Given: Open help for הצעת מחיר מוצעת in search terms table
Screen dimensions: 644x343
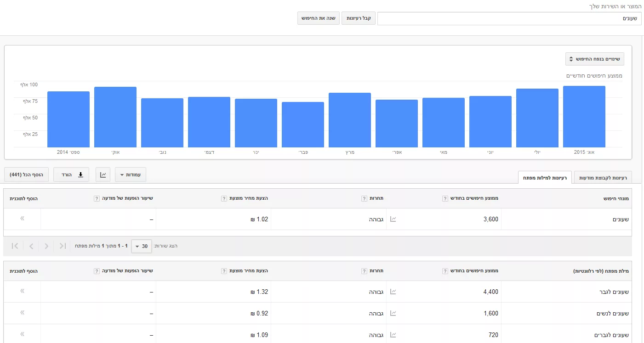Looking at the screenshot, I should click(224, 198).
